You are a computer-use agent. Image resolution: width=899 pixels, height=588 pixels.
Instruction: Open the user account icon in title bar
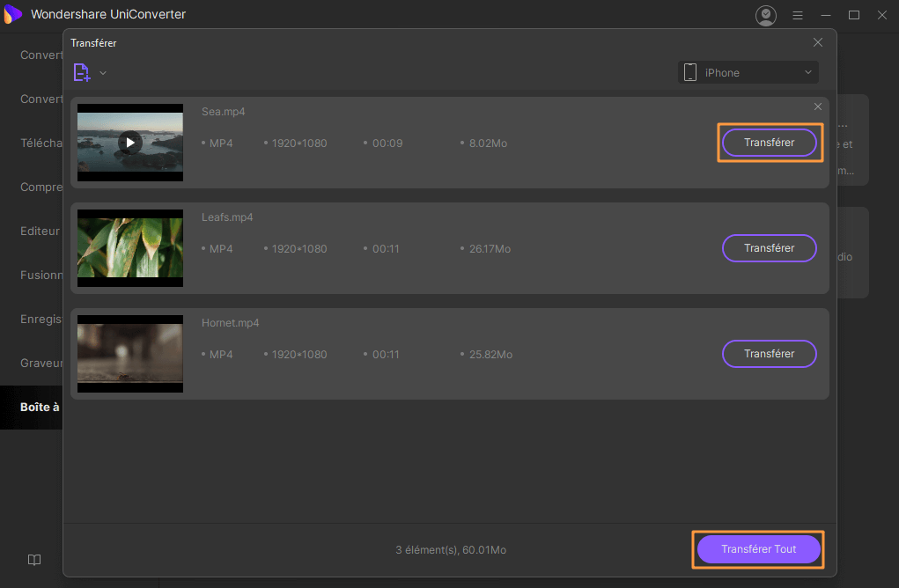coord(766,15)
